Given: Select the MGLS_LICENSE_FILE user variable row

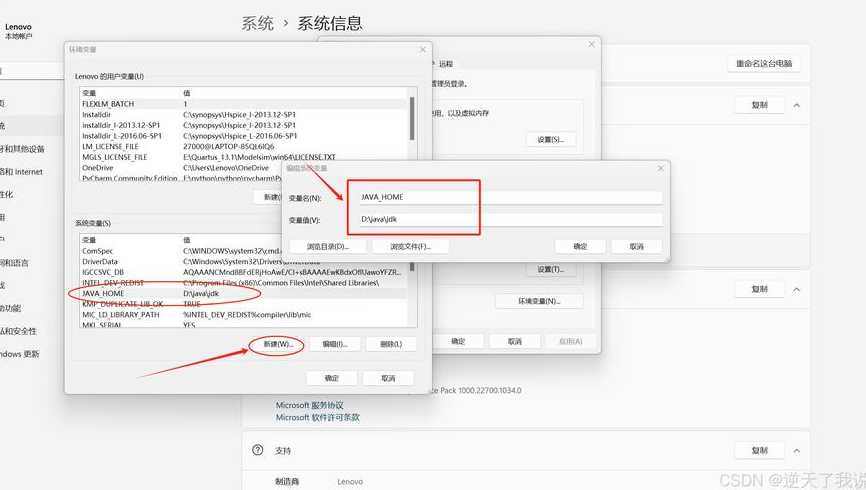Looking at the screenshot, I should (x=245, y=157).
